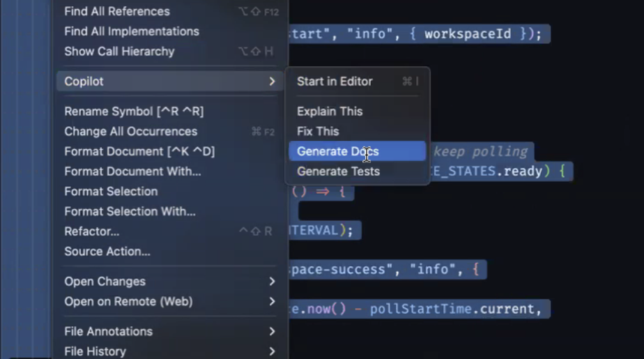The width and height of the screenshot is (644, 359).
Task: Choose Change All Occurrences
Action: (131, 132)
